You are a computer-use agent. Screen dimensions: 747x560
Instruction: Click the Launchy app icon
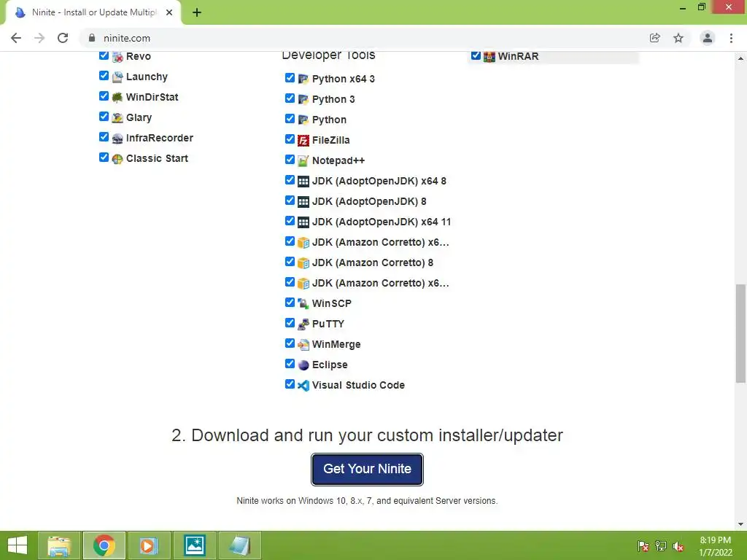(x=117, y=77)
